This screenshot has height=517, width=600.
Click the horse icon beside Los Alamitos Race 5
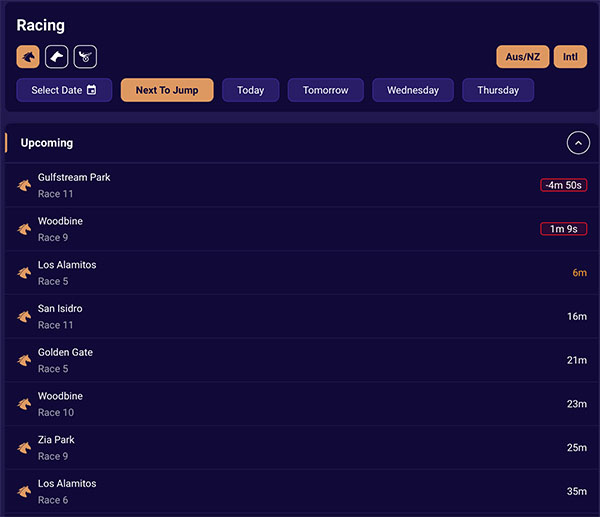coord(24,273)
